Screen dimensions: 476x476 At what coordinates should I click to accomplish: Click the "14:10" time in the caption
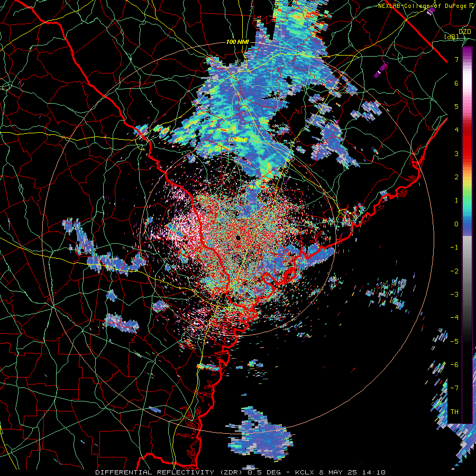pyautogui.click(x=374, y=472)
